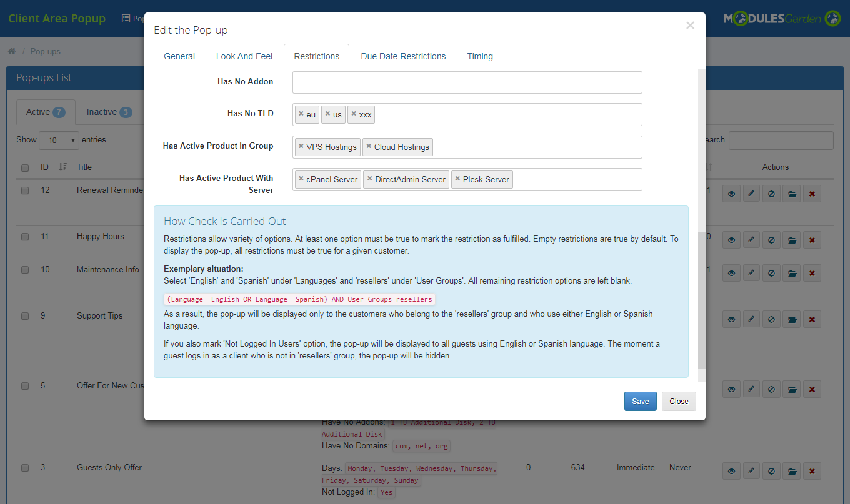Click the 'How Check Is Carried Out' heading
This screenshot has width=850, height=504.
[x=225, y=221]
